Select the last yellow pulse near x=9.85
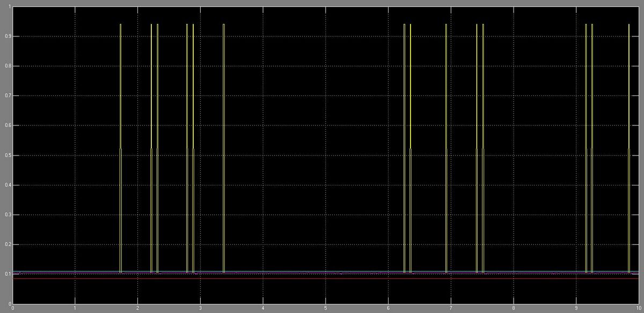Viewport: 644px width, 313px height. click(629, 107)
